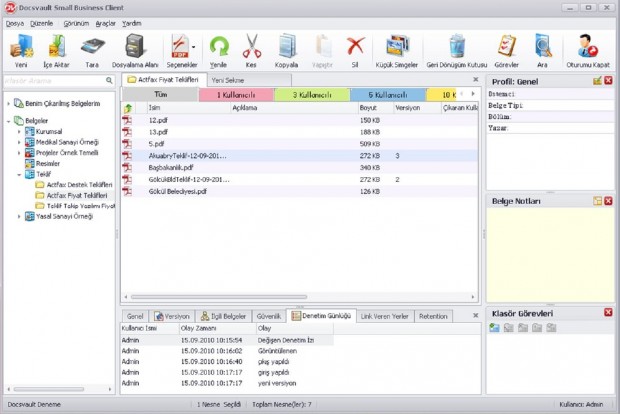Expand Benim Çıkarılmış Belgelerim node
The width and height of the screenshot is (620, 414).
(x=8, y=104)
